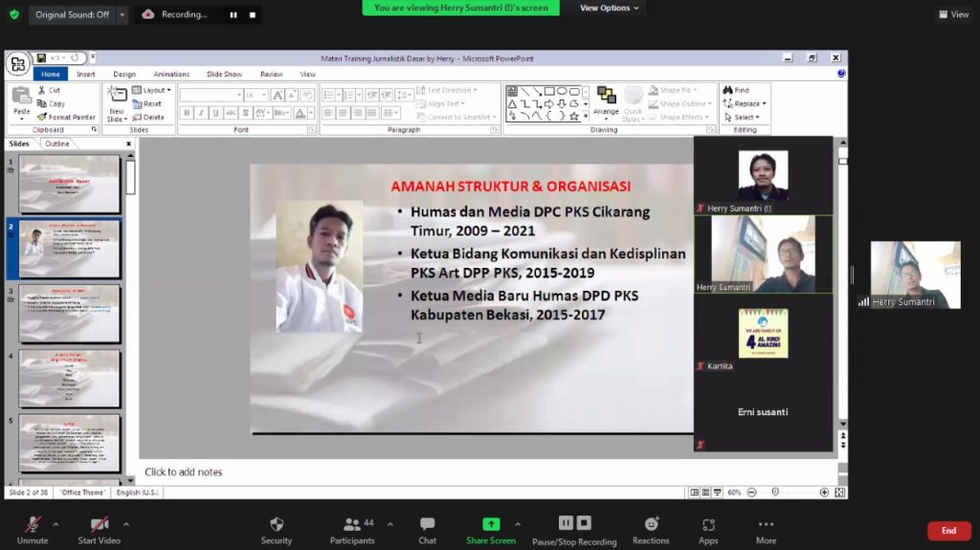Click the encryption shield icon
Image resolution: width=980 pixels, height=550 pixels.
[13, 14]
